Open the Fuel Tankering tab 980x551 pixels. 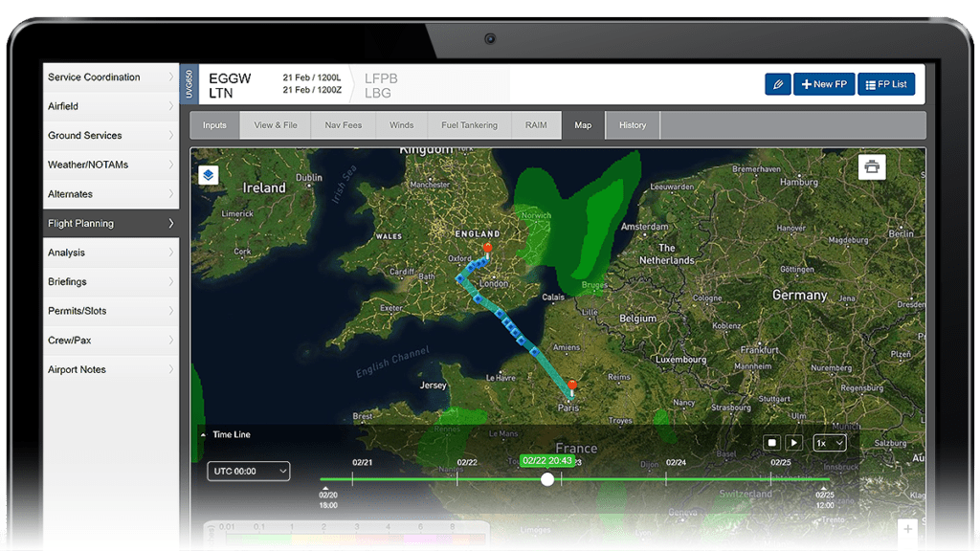(469, 125)
